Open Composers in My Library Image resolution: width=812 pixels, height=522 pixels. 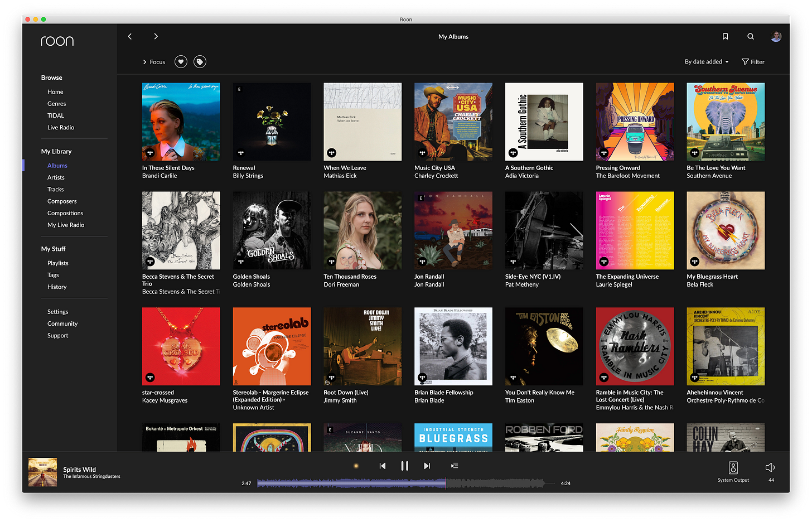(x=62, y=201)
